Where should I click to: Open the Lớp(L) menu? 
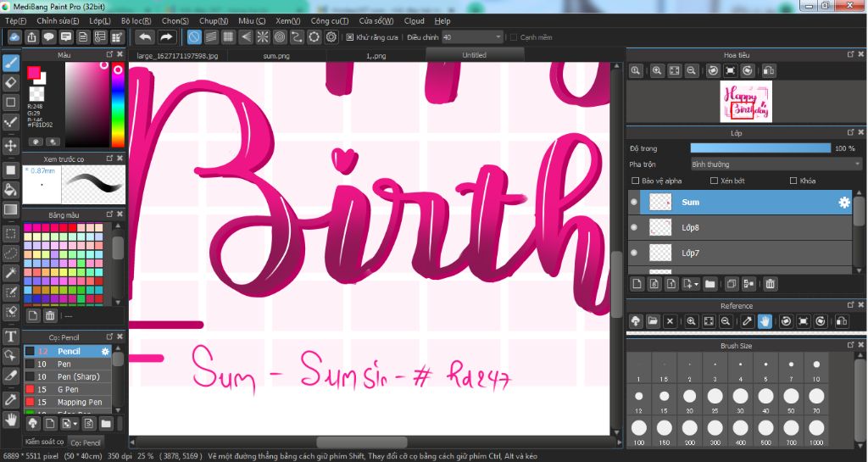(100, 21)
